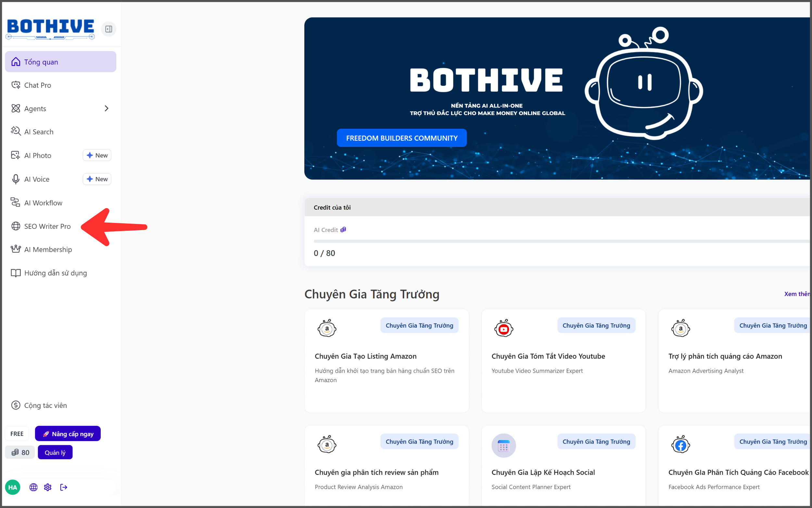This screenshot has width=812, height=508.
Task: Click the tag on Lập Kế Hoạch Social card
Action: tap(597, 442)
